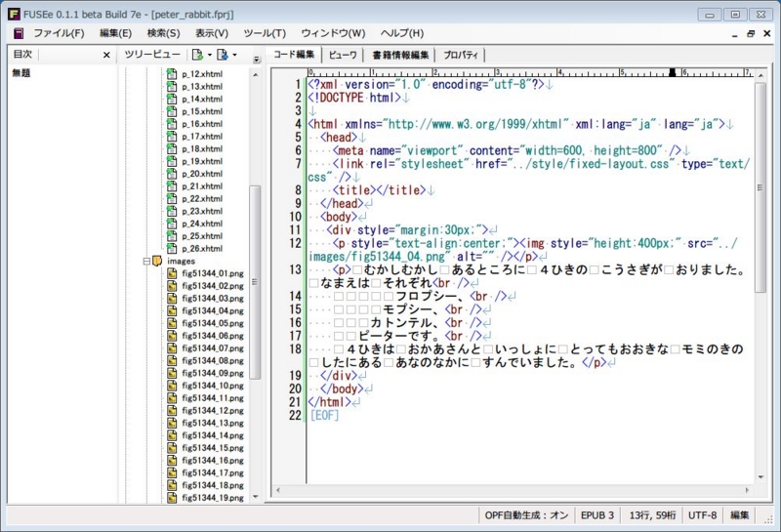Select fig51344_19.png image icon
Image resolution: width=781 pixels, height=532 pixels.
(172, 497)
